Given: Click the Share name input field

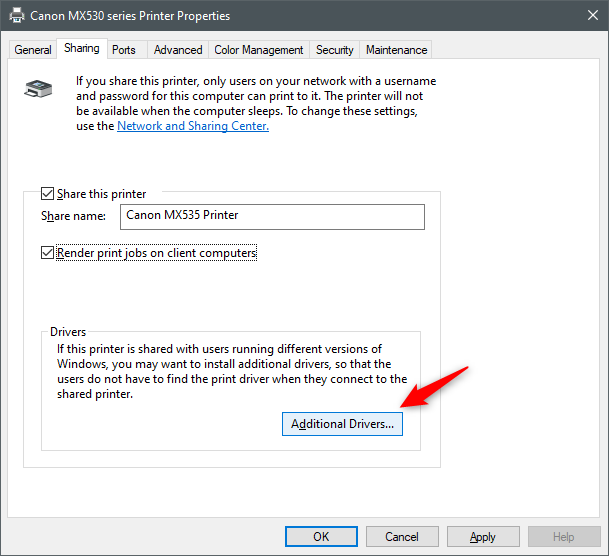Looking at the screenshot, I should [272, 217].
